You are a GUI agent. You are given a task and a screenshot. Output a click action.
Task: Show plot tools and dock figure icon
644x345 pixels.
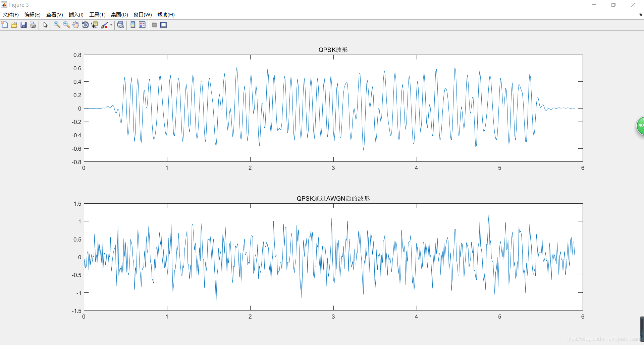tap(164, 25)
